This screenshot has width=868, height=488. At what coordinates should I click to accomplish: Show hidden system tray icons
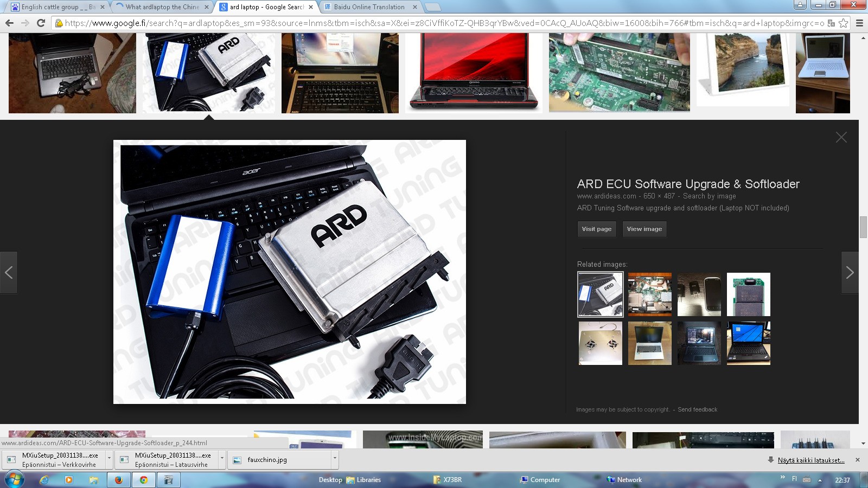pyautogui.click(x=820, y=480)
